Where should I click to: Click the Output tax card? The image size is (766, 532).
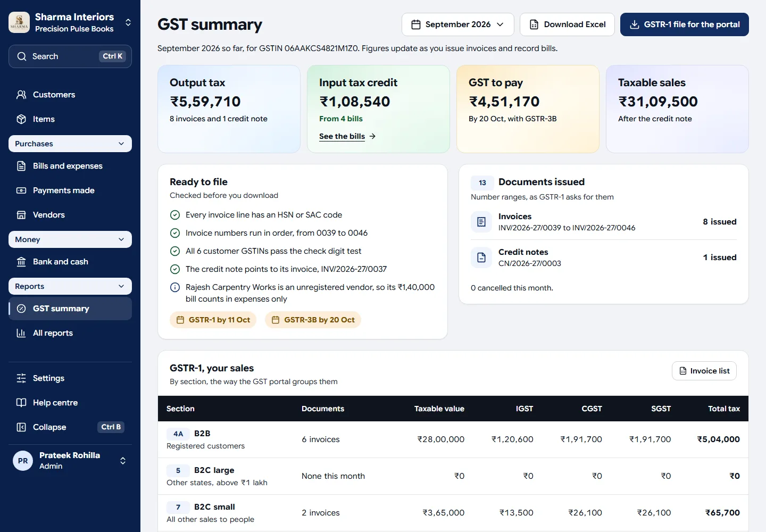click(x=229, y=109)
